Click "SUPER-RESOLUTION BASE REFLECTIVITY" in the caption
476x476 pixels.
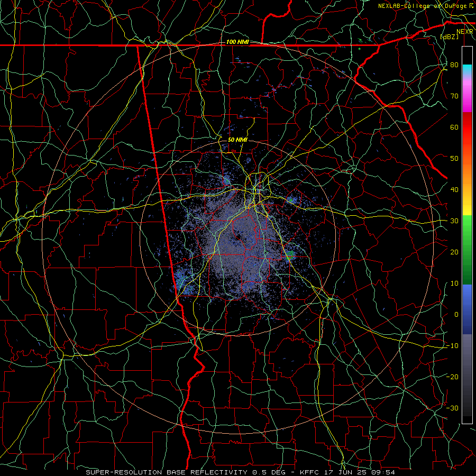[x=167, y=472]
